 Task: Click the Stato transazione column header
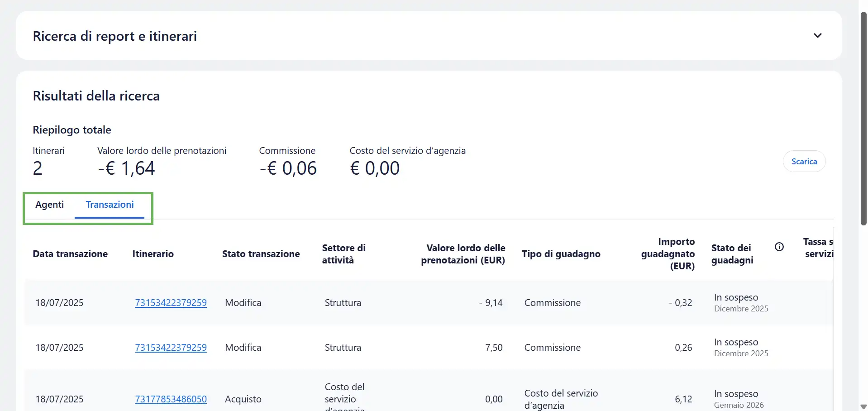pyautogui.click(x=261, y=254)
